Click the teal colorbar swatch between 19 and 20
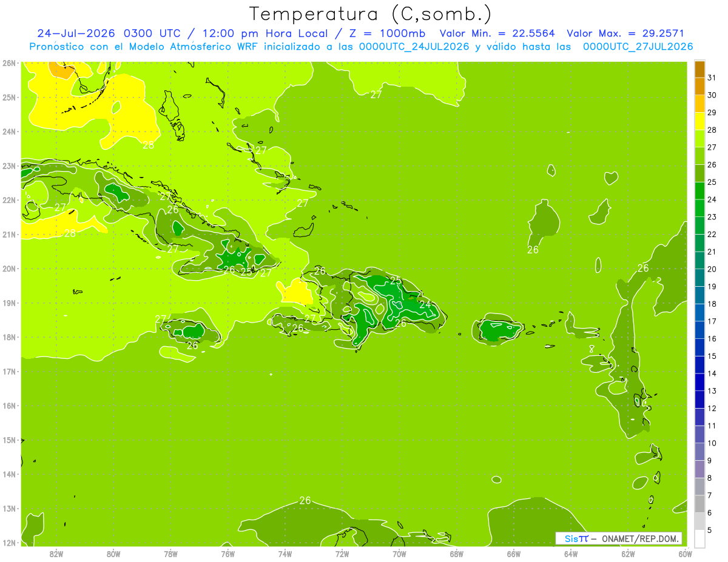 [x=699, y=278]
